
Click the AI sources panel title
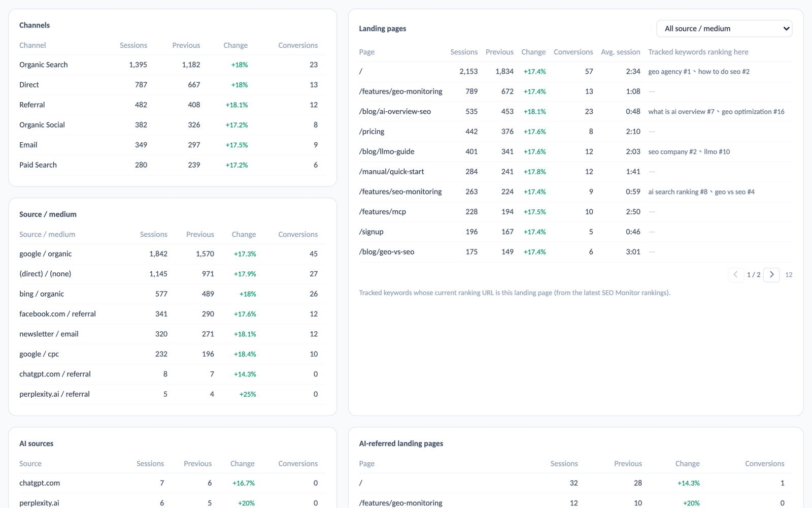tap(36, 443)
